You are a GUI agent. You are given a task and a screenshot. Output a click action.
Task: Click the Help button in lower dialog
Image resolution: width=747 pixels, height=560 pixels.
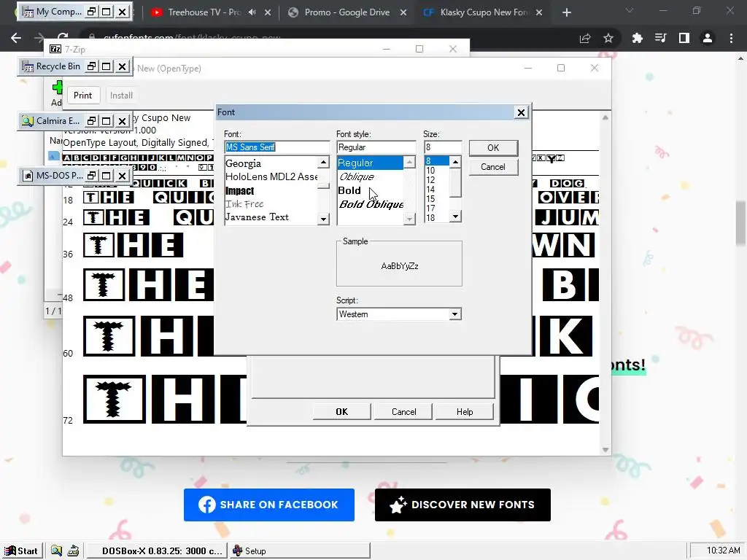point(465,412)
